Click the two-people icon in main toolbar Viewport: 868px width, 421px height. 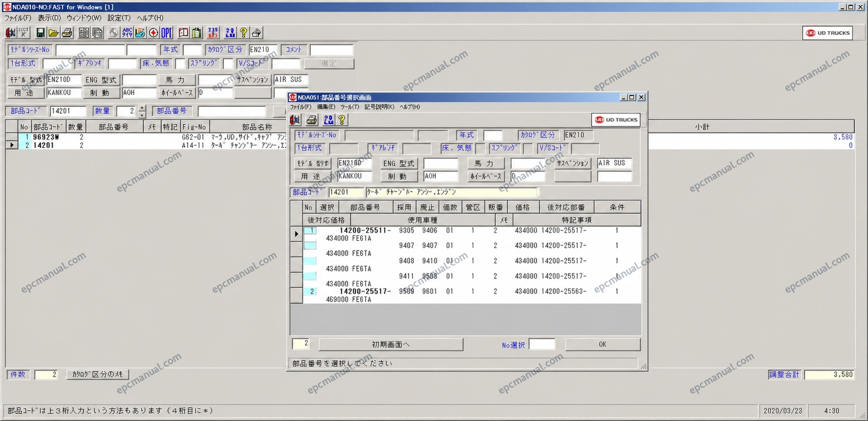tap(231, 33)
